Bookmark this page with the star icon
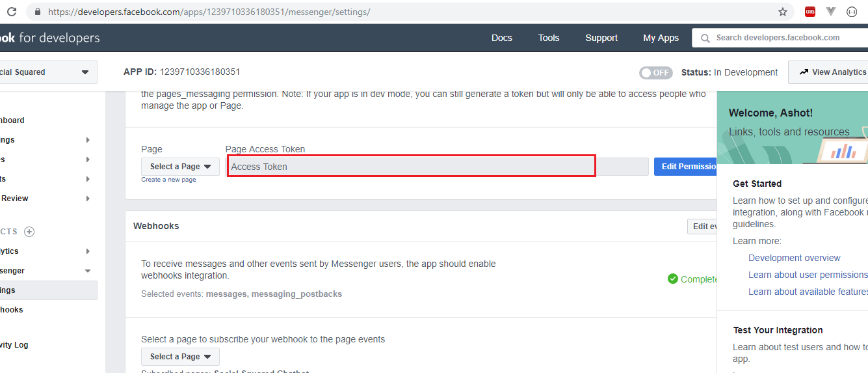Viewport: 868px width, 373px height. point(783,12)
